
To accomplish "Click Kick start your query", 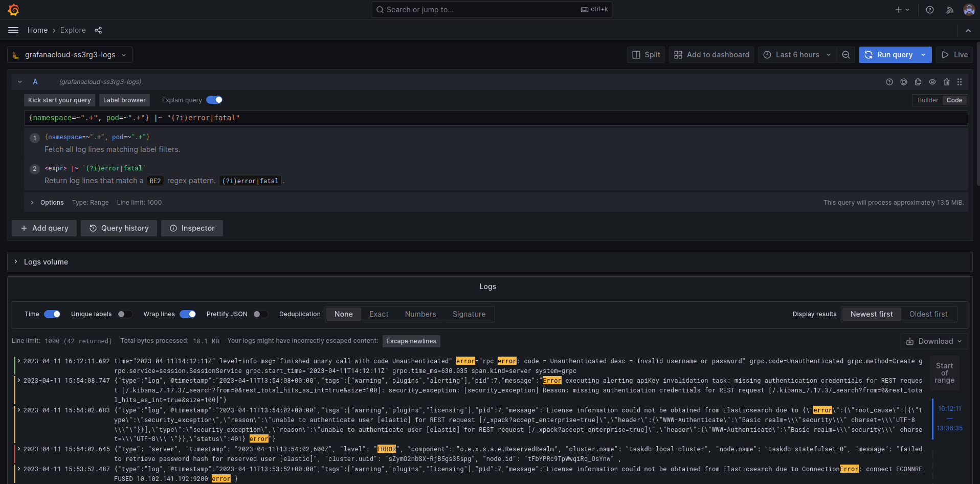I will point(59,100).
